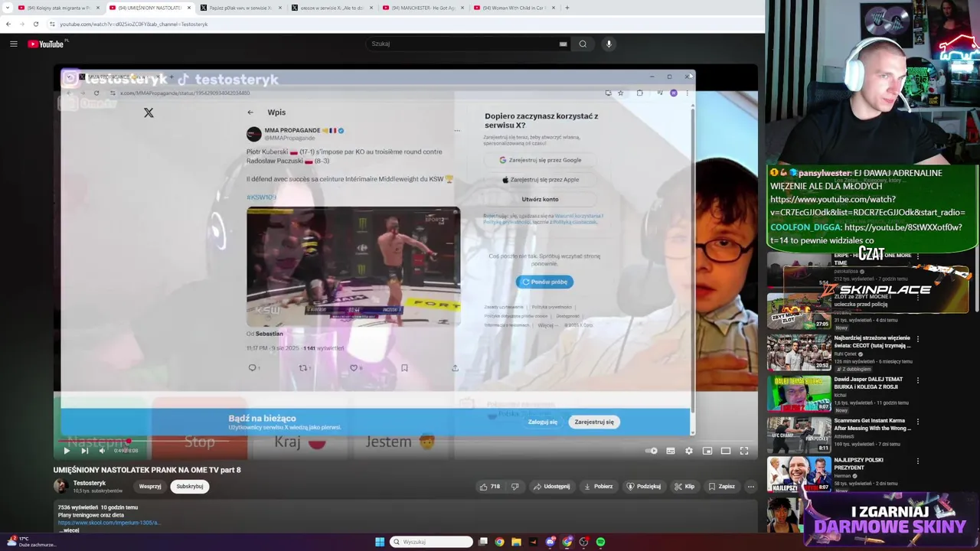This screenshot has width=980, height=551.
Task: Click 'Zaloguj się' in the X banner
Action: click(x=543, y=422)
